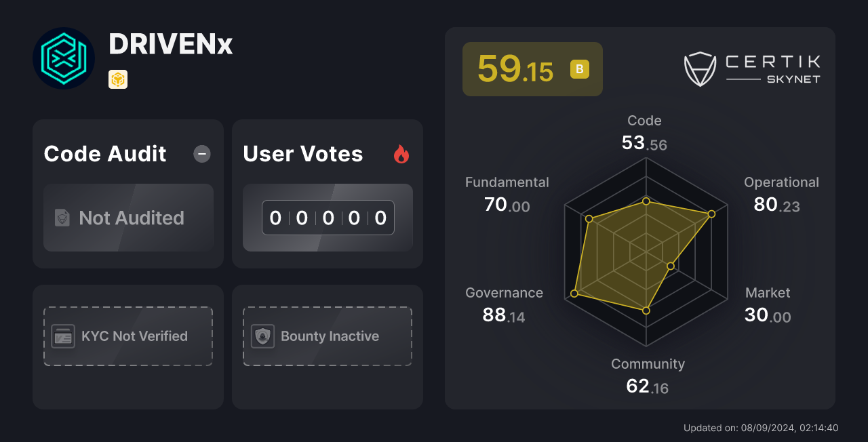Toggle the Governance point on the radar chart

click(x=575, y=292)
